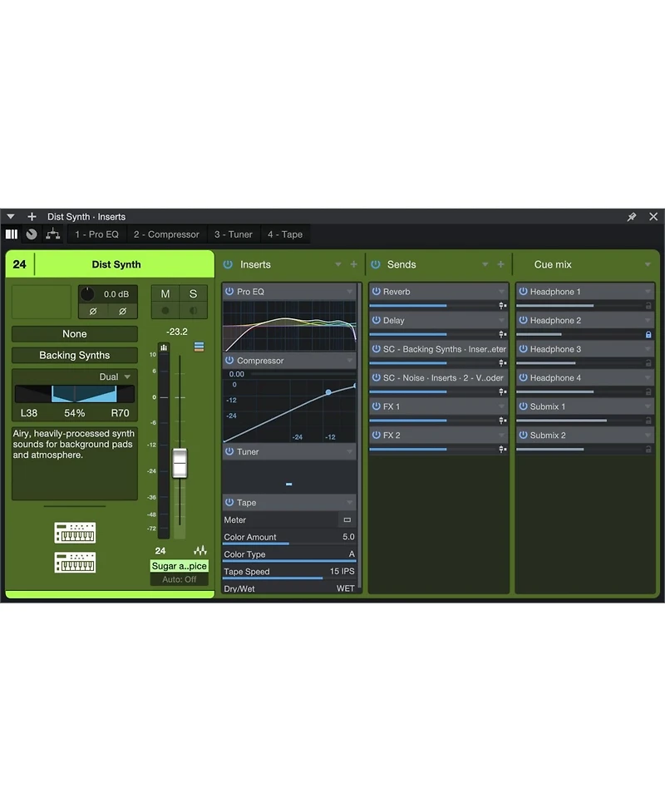Open the macro controls knob icon
The width and height of the screenshot is (665, 812).
(32, 234)
